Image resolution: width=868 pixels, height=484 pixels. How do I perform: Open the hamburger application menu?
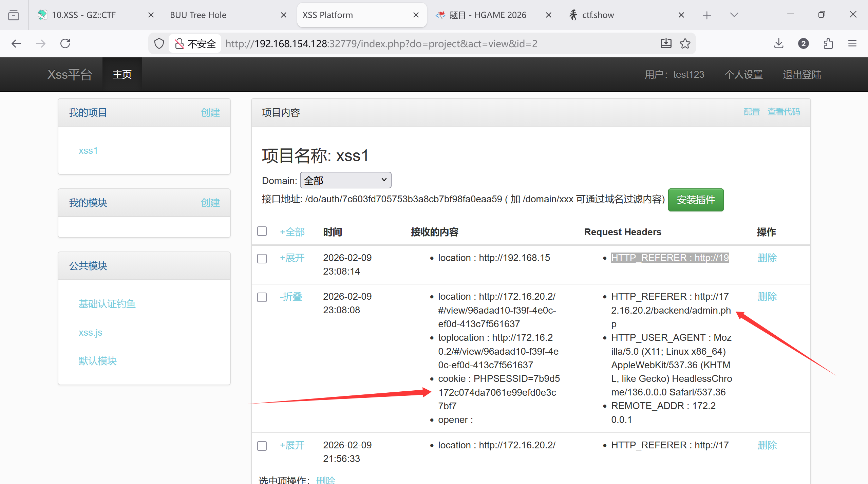852,43
